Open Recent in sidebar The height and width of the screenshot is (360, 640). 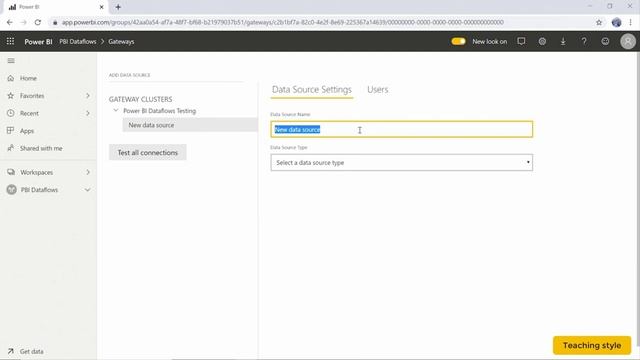click(x=29, y=113)
